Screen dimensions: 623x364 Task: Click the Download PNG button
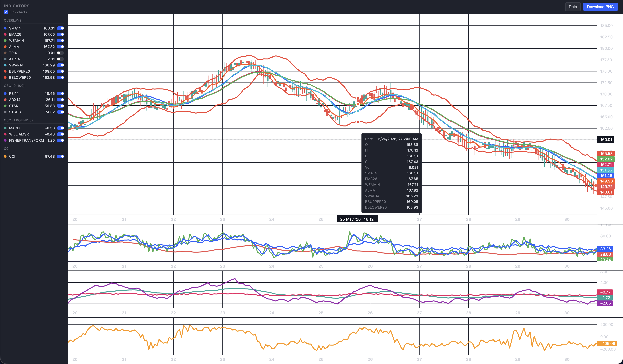tap(600, 7)
